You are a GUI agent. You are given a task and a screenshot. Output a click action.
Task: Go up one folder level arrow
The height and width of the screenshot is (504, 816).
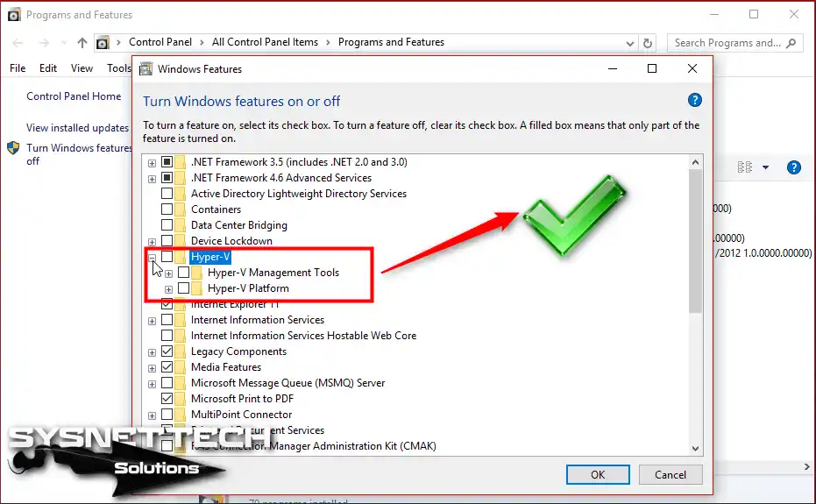82,43
